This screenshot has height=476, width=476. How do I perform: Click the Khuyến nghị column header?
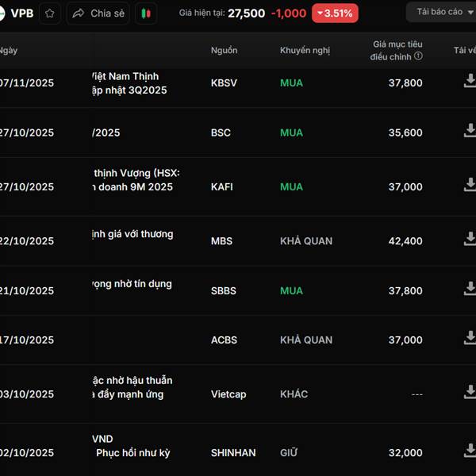[305, 51]
